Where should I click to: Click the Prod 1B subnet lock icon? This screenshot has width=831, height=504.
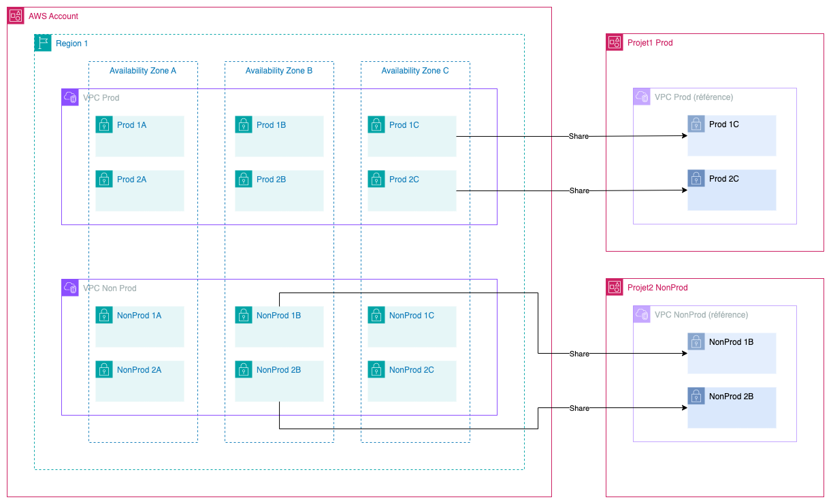click(x=244, y=124)
